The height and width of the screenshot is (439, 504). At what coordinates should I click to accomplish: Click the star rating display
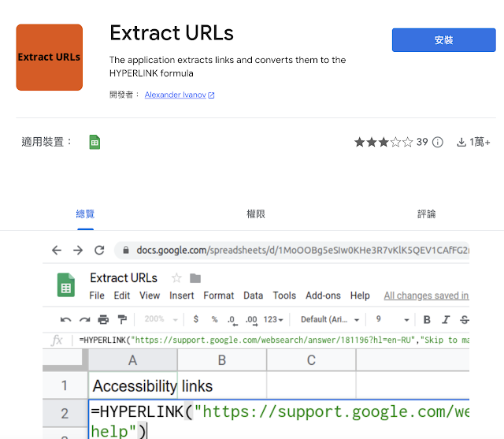coord(384,142)
